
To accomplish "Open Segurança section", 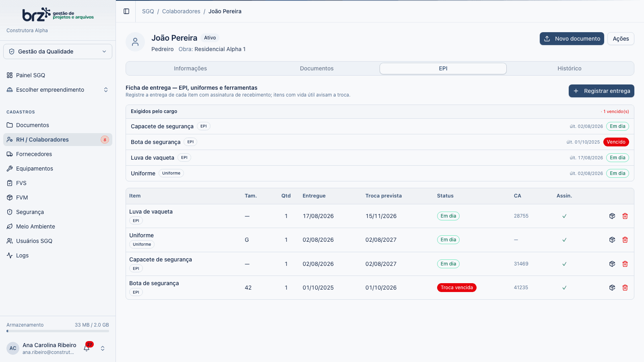I will (x=58, y=212).
